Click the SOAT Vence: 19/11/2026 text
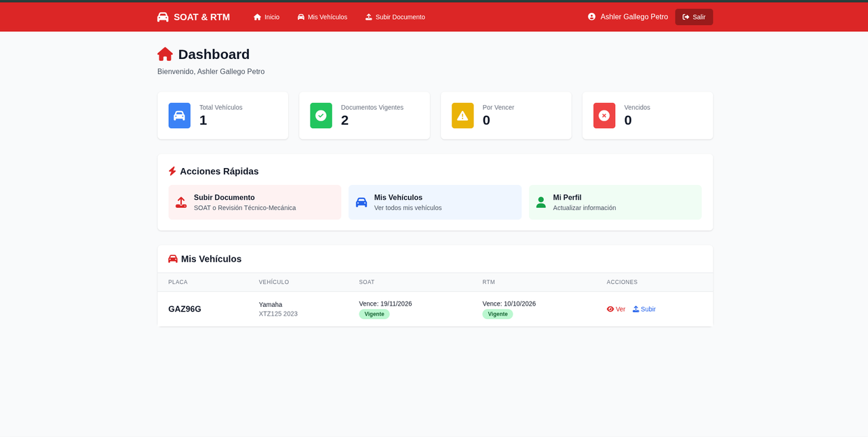The height and width of the screenshot is (437, 868). [x=385, y=304]
